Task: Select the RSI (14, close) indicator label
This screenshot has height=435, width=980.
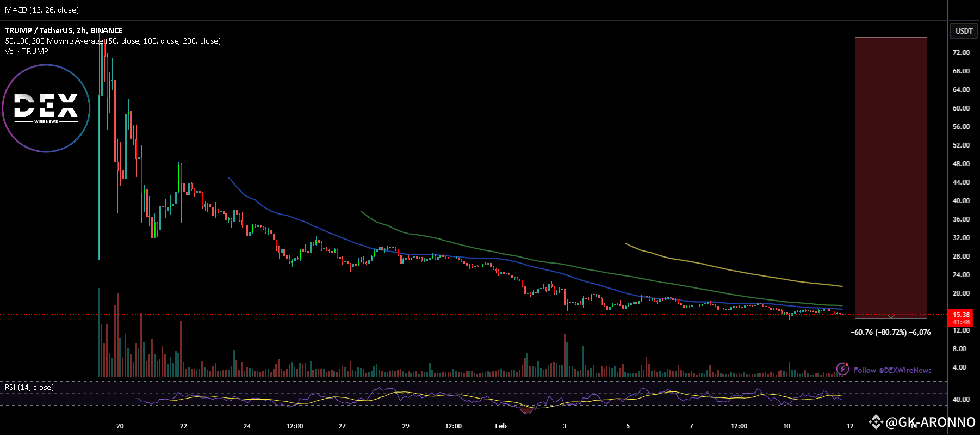Action: pos(29,387)
